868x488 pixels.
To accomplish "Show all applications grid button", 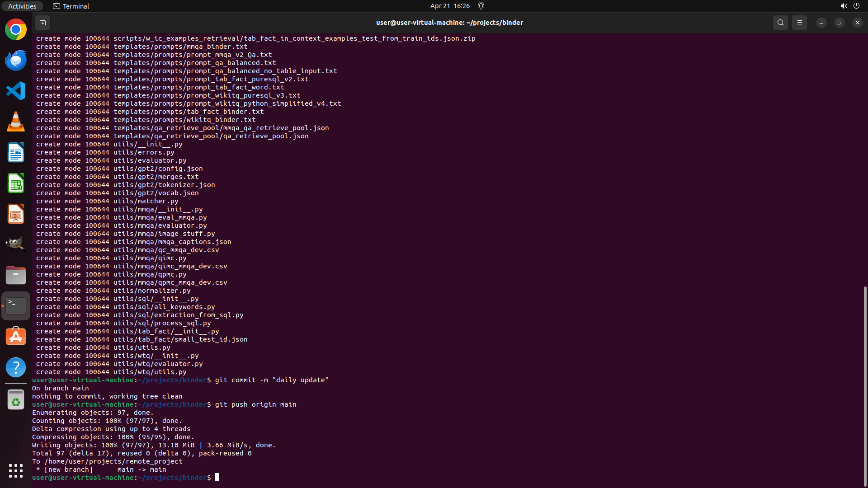I will (x=16, y=470).
